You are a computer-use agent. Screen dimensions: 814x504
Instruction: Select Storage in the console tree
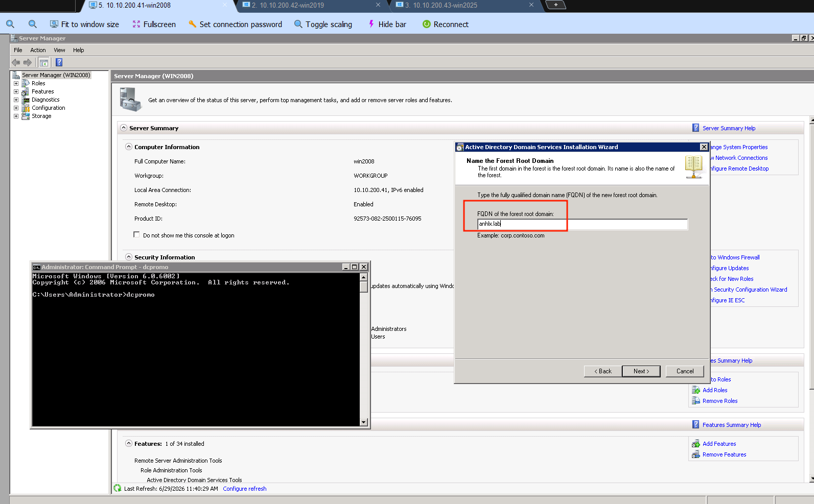tap(41, 116)
